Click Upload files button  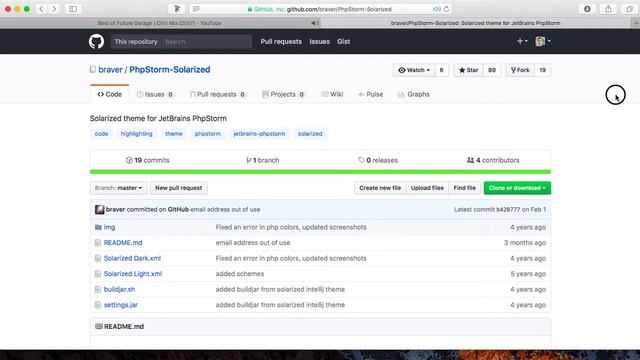coord(427,188)
